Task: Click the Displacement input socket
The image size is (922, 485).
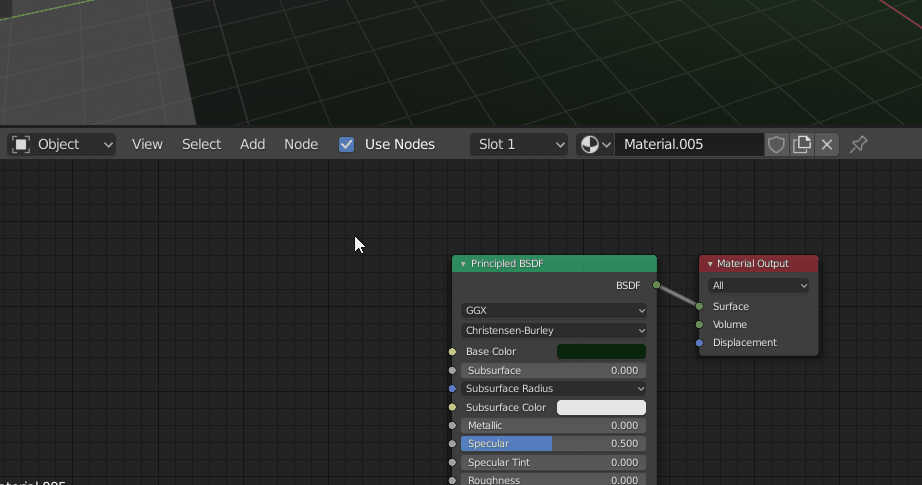Action: coord(699,343)
